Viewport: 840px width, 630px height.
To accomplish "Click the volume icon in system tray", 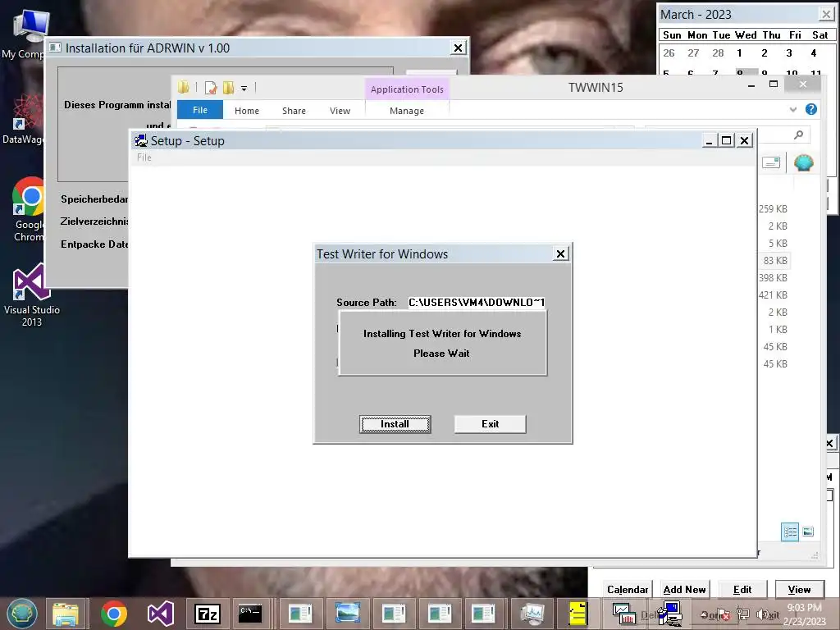I will coord(760,614).
